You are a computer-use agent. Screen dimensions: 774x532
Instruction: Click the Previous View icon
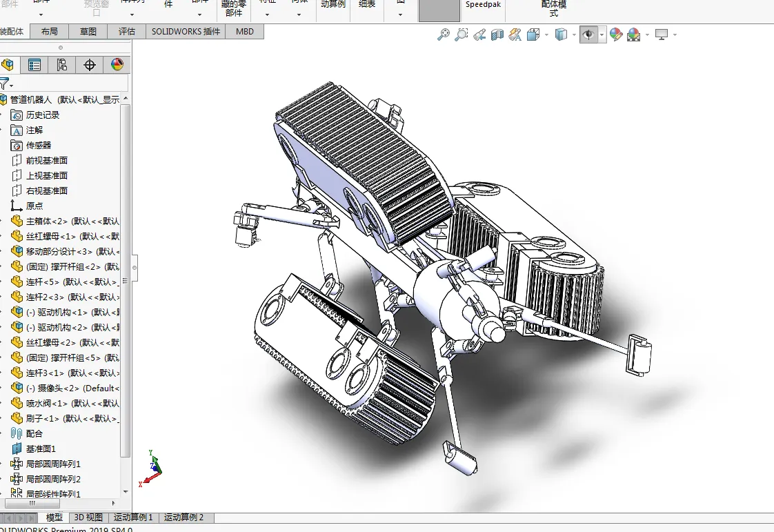[x=479, y=35]
